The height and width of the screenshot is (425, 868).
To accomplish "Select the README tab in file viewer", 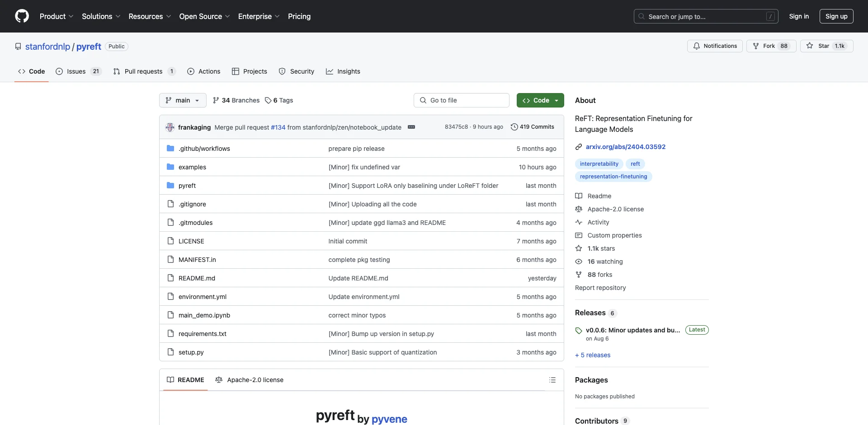I will click(x=185, y=380).
